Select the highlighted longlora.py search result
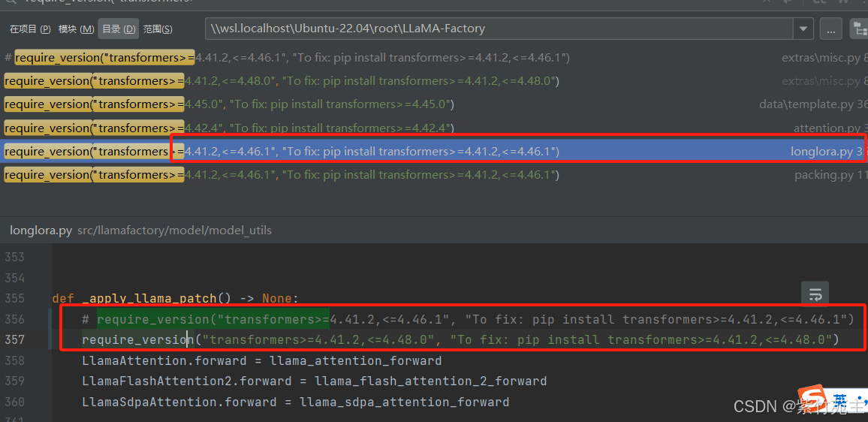 [x=434, y=151]
